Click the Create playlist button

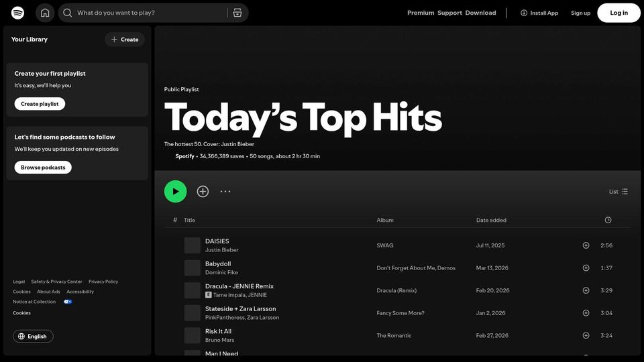coord(40,104)
